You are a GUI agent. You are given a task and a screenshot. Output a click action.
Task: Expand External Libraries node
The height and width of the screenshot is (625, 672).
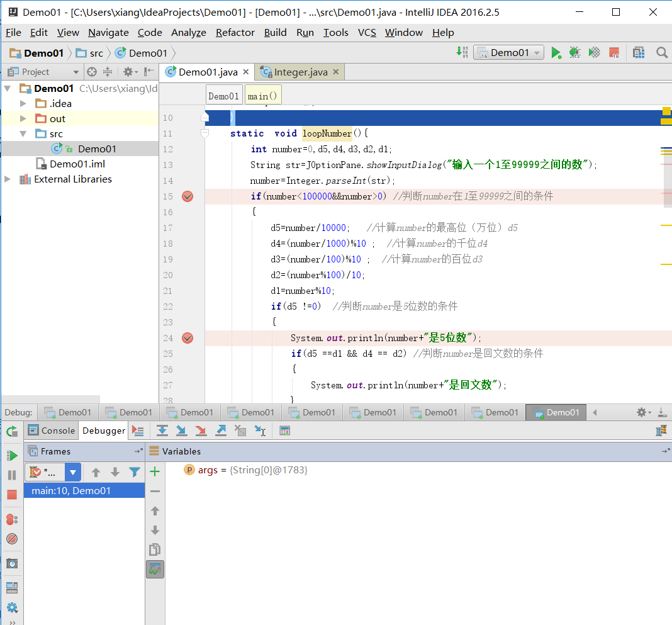coord(8,179)
